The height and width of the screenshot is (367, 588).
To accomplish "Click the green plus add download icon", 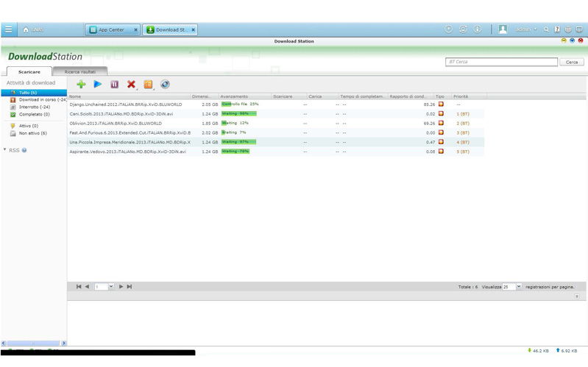I will 81,85.
